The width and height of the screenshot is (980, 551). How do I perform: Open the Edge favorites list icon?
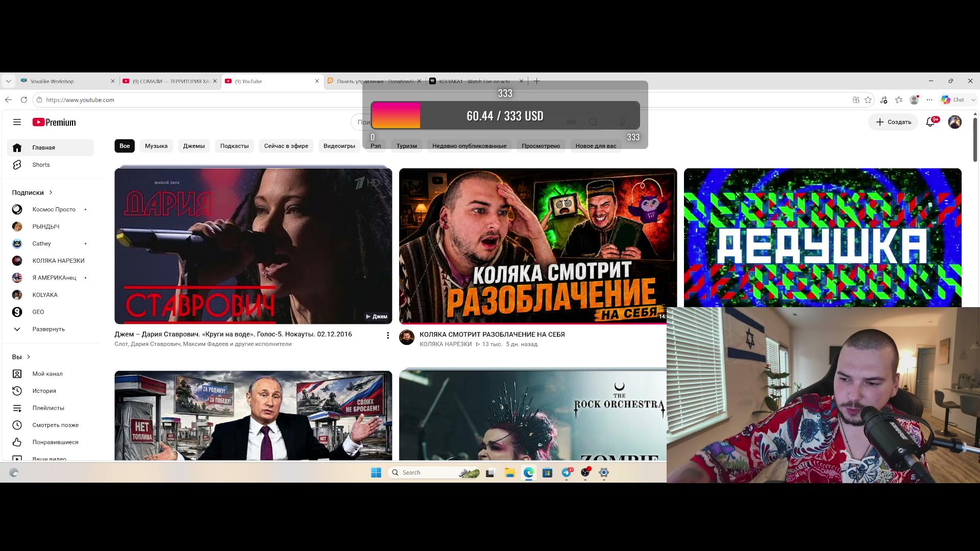[x=899, y=100]
